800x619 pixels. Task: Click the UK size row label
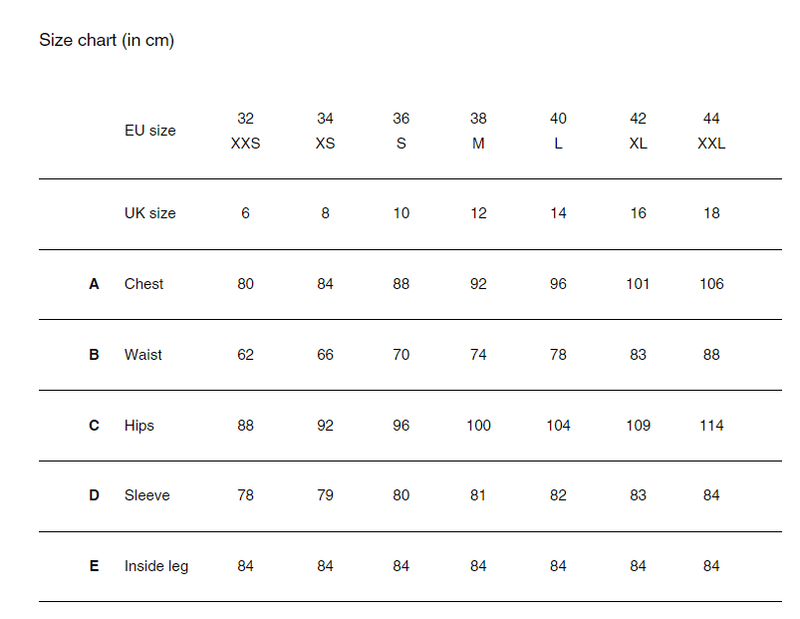[x=150, y=213]
